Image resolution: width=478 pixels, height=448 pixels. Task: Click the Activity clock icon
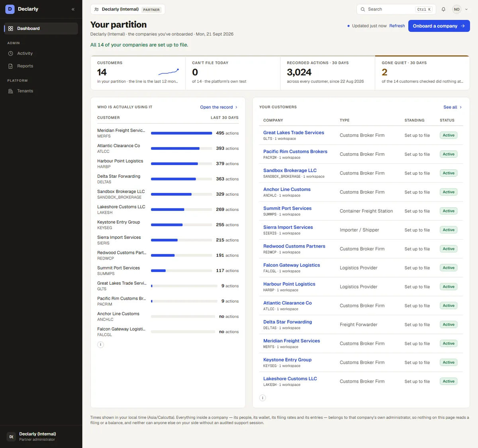click(x=11, y=53)
